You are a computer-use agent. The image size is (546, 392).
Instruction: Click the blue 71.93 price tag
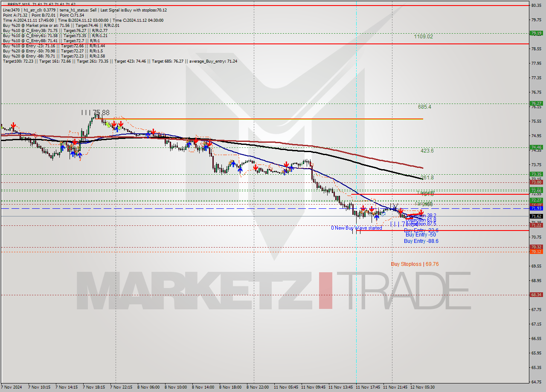(536, 208)
